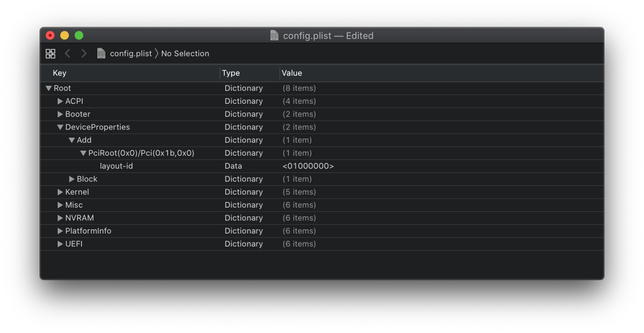
Task: Expand the Block dictionary entry
Action: coord(72,179)
